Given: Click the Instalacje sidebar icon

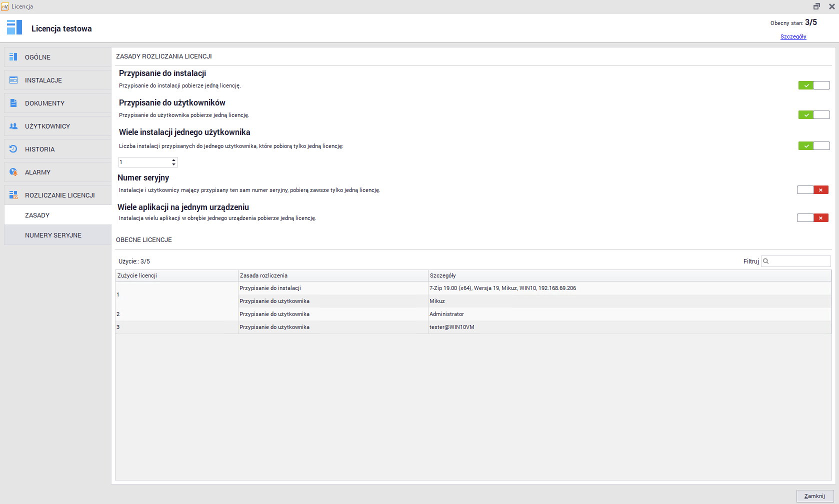Looking at the screenshot, I should 13,80.
